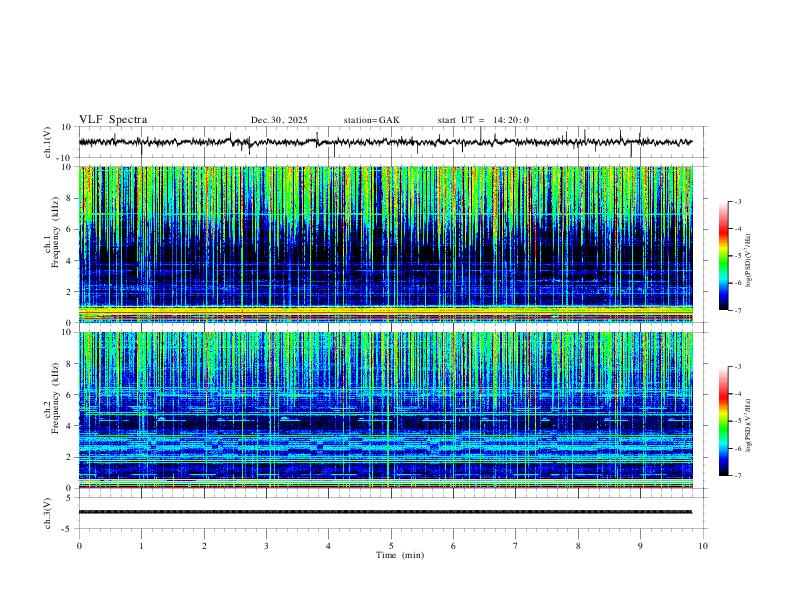Click the ch.2 spectrogram panel
The image size is (792, 612).
point(385,410)
